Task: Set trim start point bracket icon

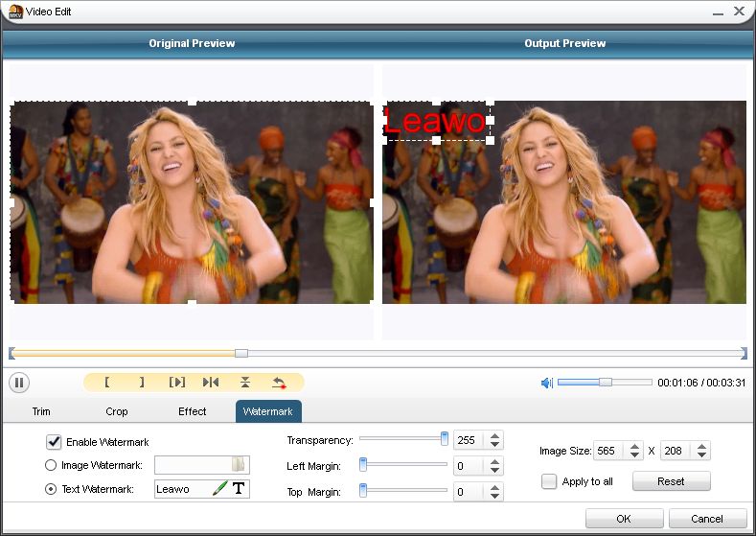Action: coord(106,383)
